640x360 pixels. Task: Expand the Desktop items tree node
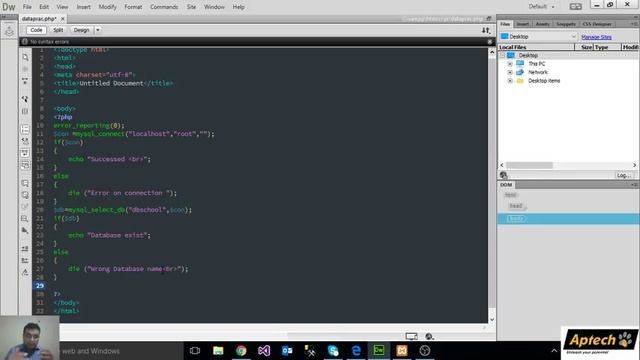coord(510,81)
